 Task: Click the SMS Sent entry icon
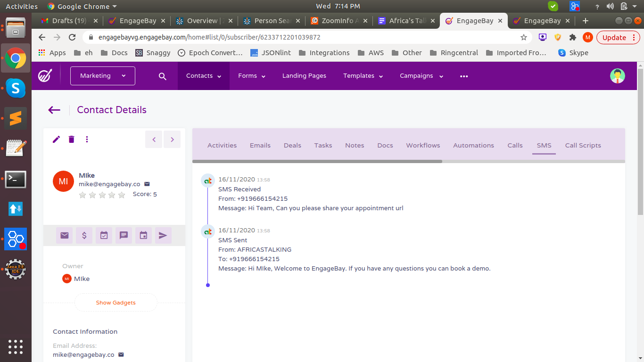tap(208, 231)
